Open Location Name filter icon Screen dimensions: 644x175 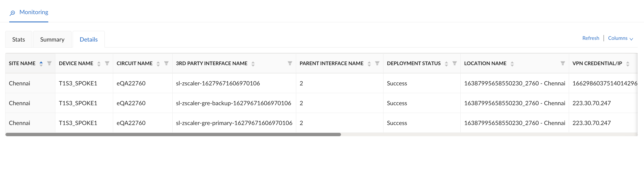point(563,63)
